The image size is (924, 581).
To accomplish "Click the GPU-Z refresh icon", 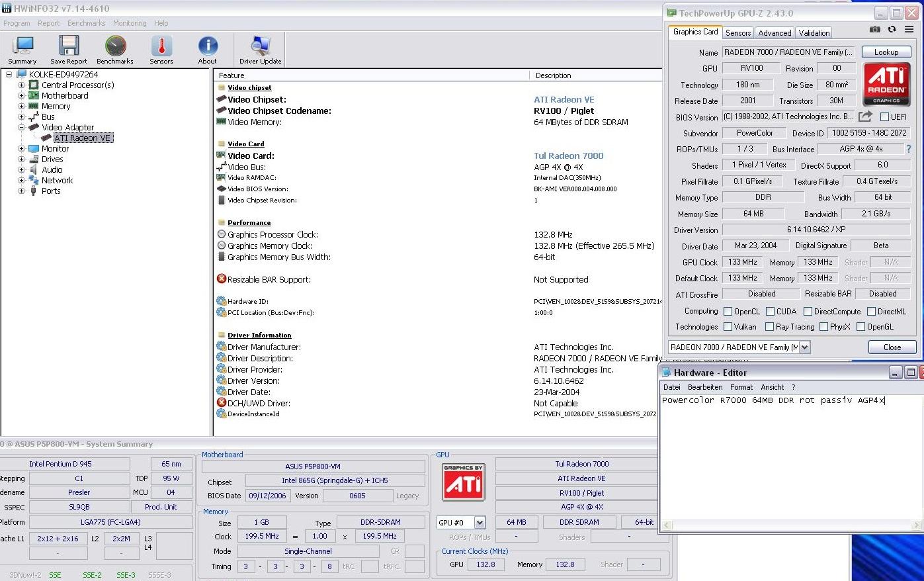I will pyautogui.click(x=892, y=29).
